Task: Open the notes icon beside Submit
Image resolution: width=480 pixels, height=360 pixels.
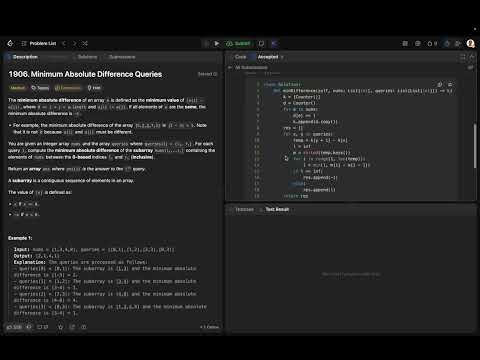Action: (262, 43)
